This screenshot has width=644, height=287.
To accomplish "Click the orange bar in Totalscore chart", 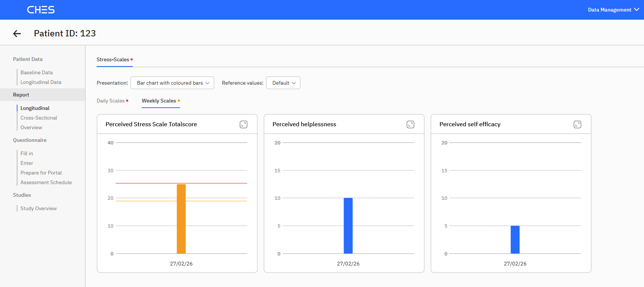I will point(181,219).
